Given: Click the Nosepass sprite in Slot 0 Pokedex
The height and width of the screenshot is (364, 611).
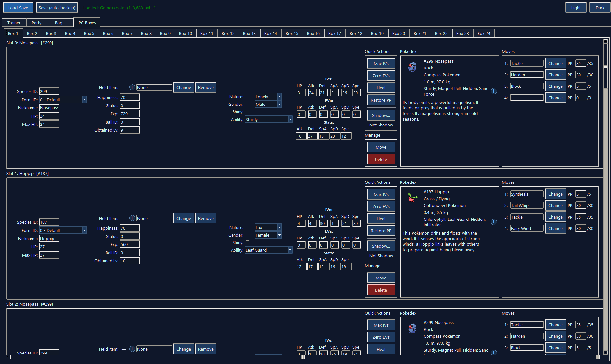Looking at the screenshot, I should (412, 67).
